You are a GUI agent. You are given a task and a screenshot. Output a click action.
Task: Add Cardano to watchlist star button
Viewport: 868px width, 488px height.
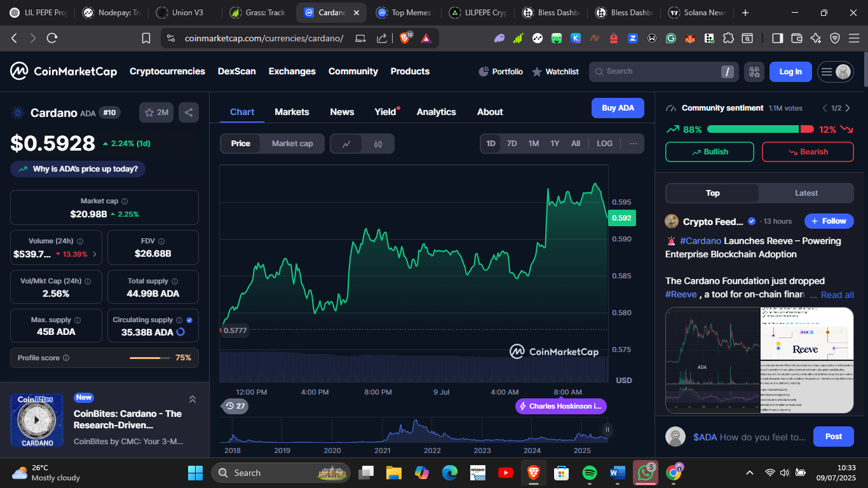[156, 112]
